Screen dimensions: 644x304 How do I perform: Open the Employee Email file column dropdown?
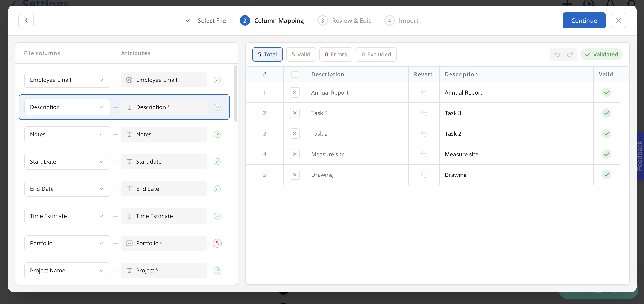(x=67, y=80)
